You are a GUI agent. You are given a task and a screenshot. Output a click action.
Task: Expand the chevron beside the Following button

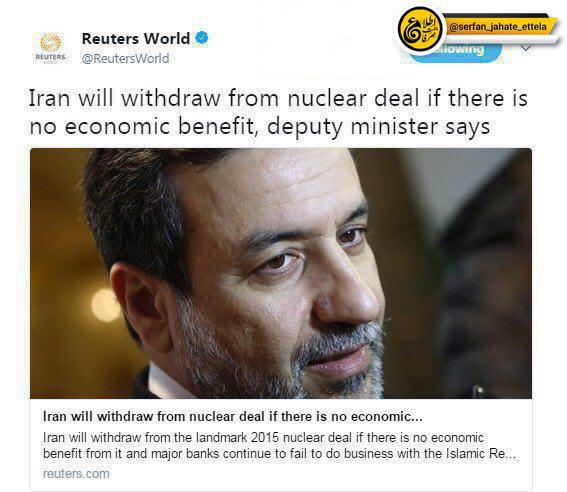[x=526, y=48]
